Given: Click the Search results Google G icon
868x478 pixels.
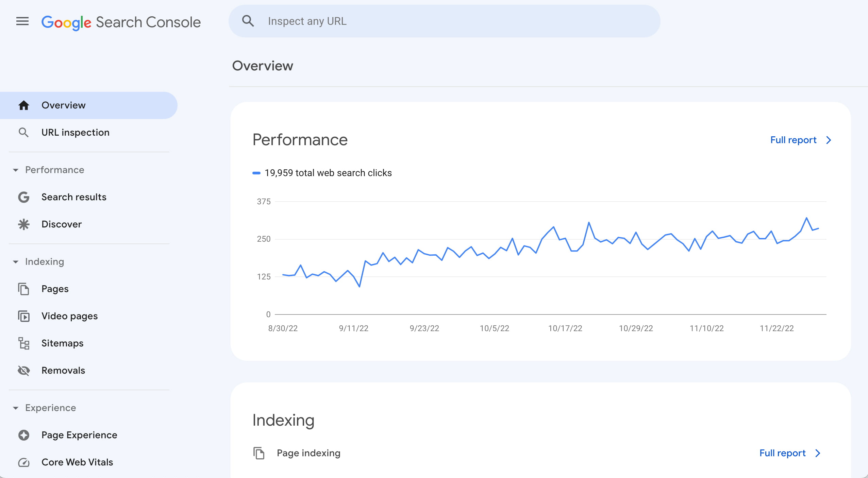Looking at the screenshot, I should pos(24,197).
